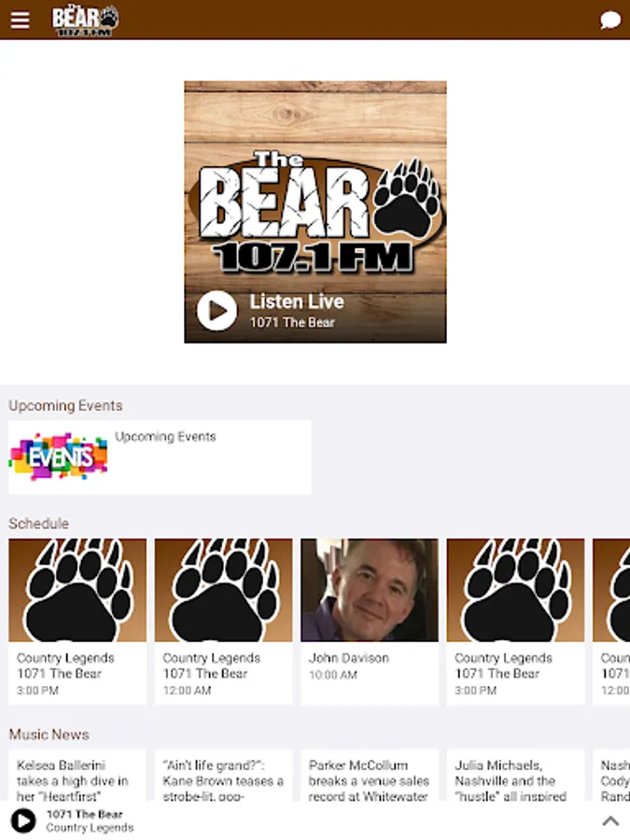Open Country Legends 12:00 AM schedule paw image
Viewport: 630px width, 840px height.
223,590
